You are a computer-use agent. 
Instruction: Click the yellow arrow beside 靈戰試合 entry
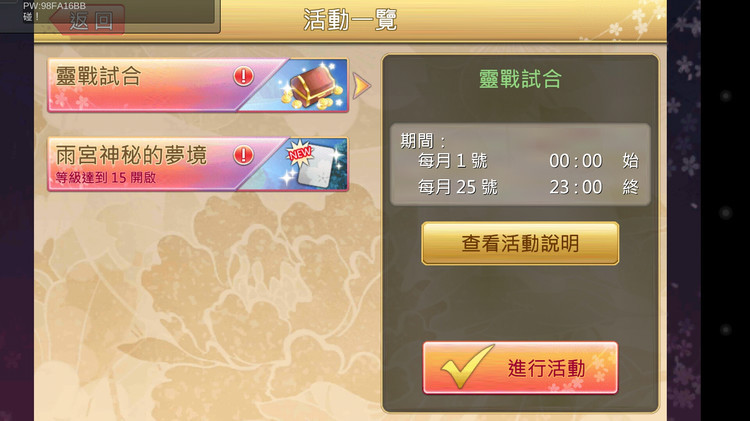point(361,86)
